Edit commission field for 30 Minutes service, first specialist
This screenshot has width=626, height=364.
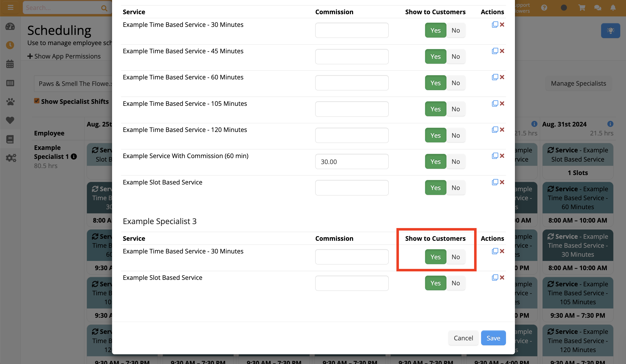point(352,30)
